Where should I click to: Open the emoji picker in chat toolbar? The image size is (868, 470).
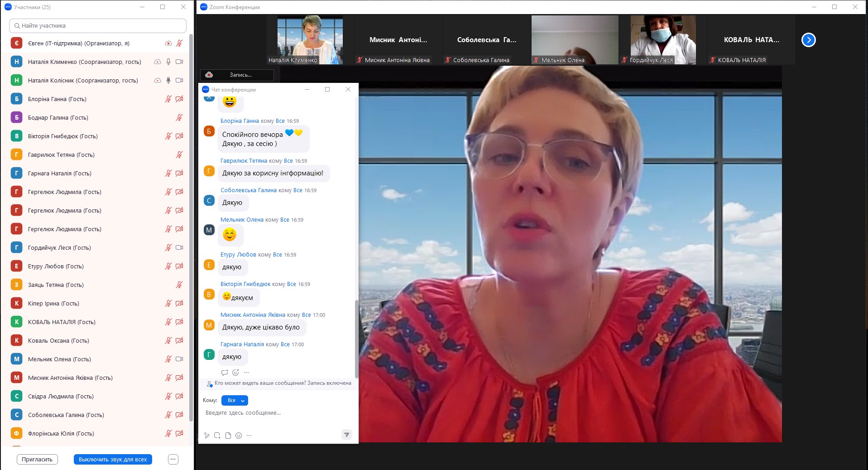click(239, 436)
